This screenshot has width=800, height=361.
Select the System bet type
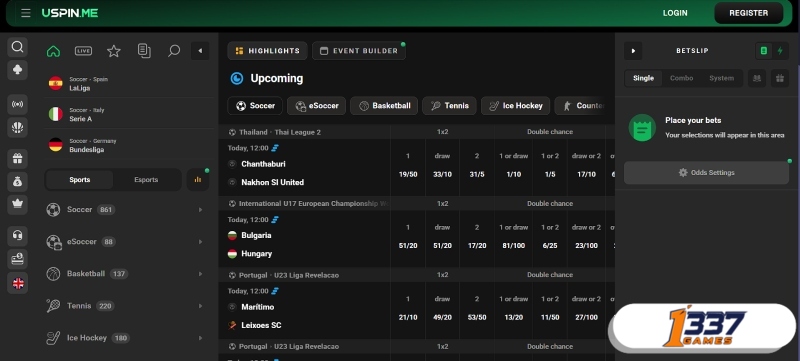point(721,79)
